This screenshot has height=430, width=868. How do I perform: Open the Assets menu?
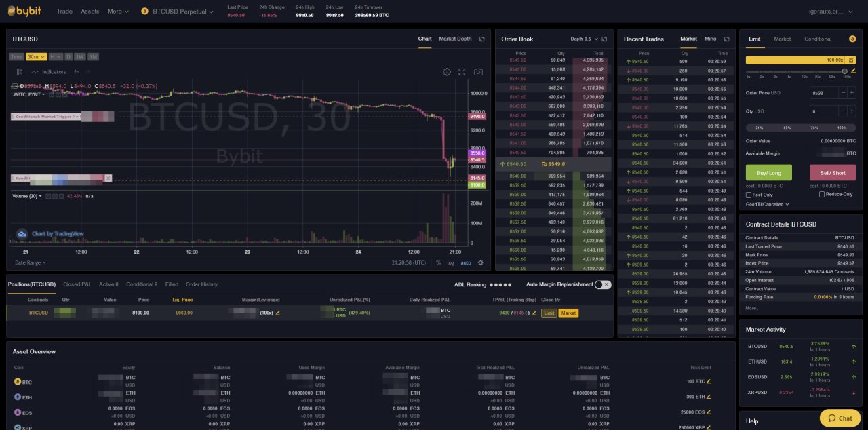(x=90, y=12)
